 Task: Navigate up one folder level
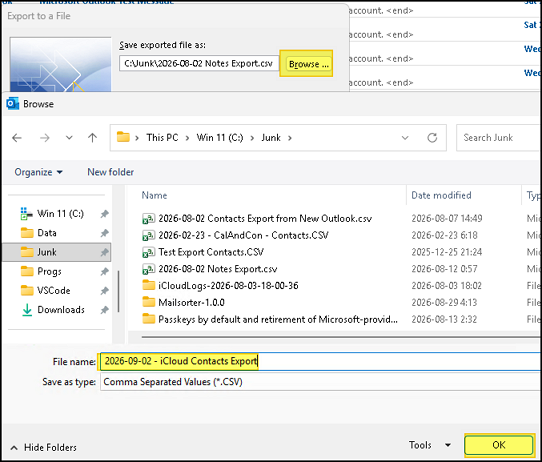92,138
